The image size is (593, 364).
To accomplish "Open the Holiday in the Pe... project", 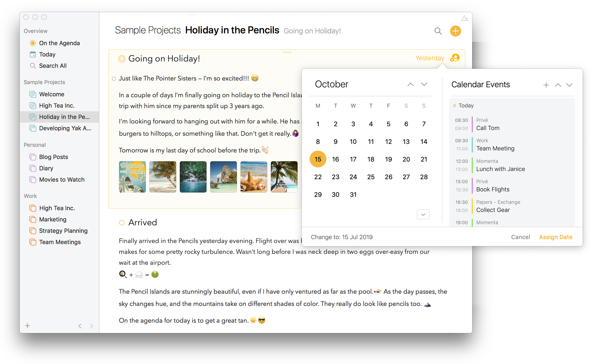I will tap(64, 116).
